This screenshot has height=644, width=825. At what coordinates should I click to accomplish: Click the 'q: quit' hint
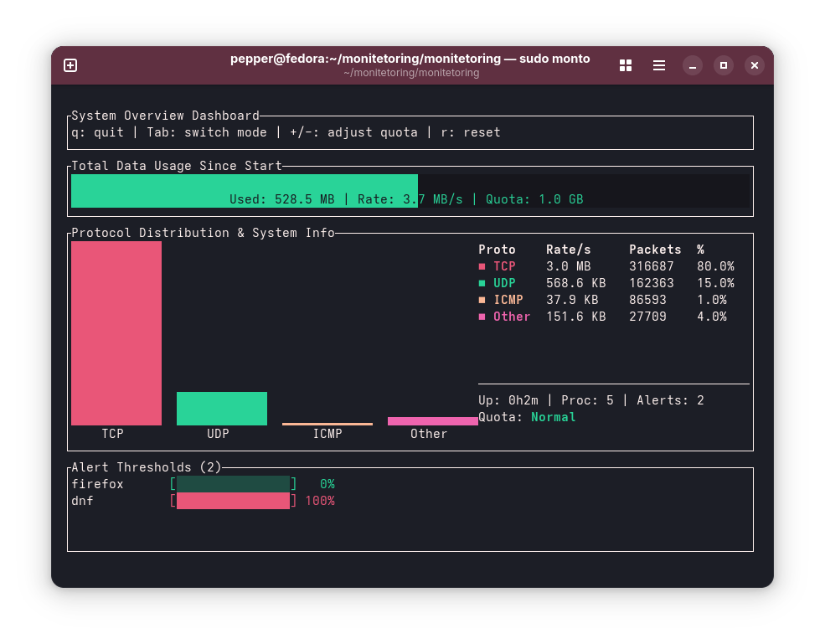point(98,132)
